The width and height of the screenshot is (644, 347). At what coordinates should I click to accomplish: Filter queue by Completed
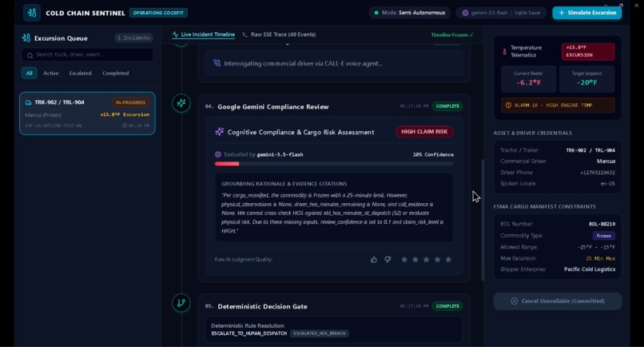[x=115, y=74]
